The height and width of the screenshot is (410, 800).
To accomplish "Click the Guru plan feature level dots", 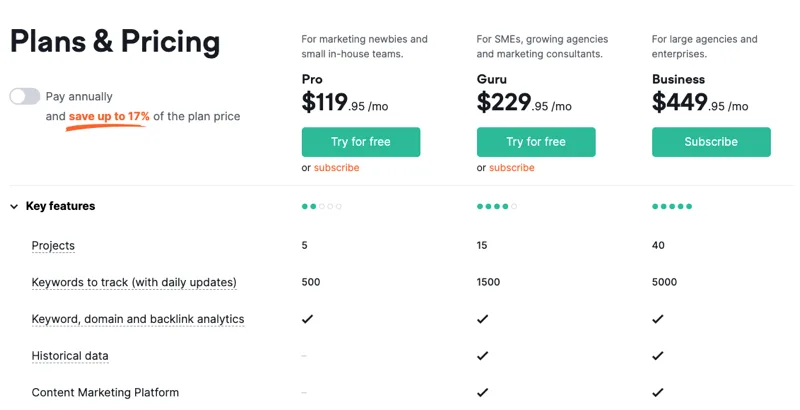I will [497, 207].
